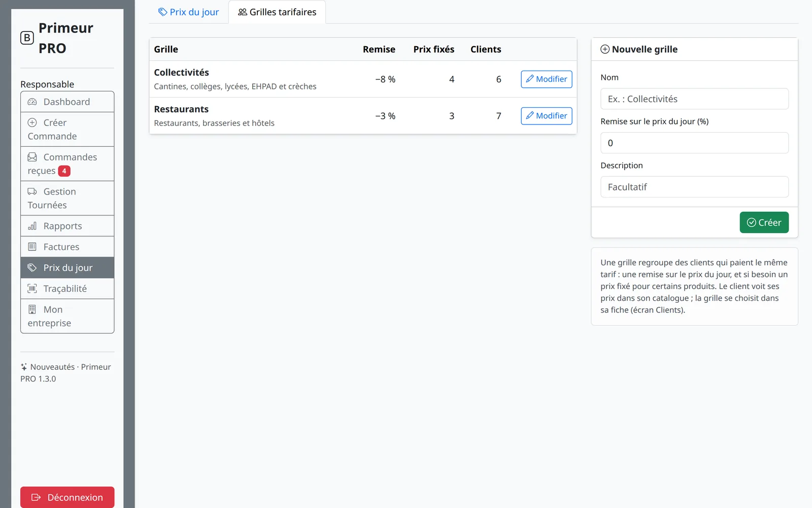This screenshot has height=508, width=812.
Task: Click the Clients column header
Action: point(486,49)
